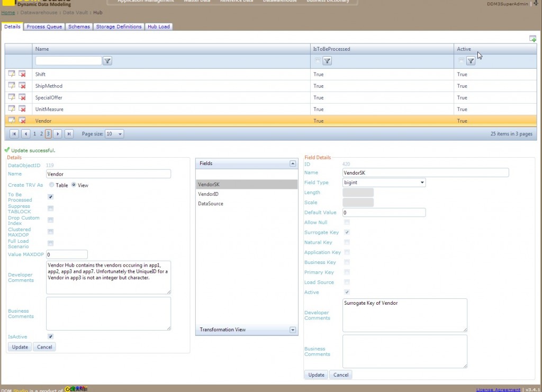Click Update button in Details panel
This screenshot has height=392, width=542.
pyautogui.click(x=20, y=347)
